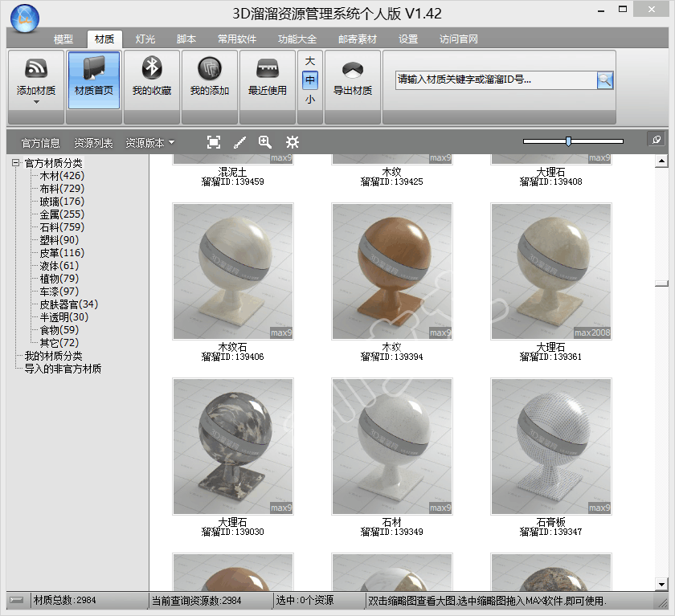Select 植物(79) category
Screen dimensions: 675x616
tap(59, 279)
